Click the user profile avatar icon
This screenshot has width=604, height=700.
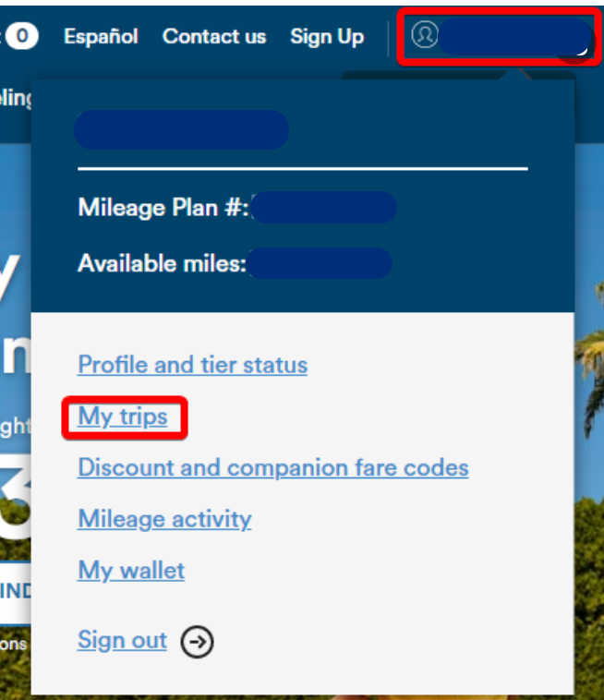[425, 34]
